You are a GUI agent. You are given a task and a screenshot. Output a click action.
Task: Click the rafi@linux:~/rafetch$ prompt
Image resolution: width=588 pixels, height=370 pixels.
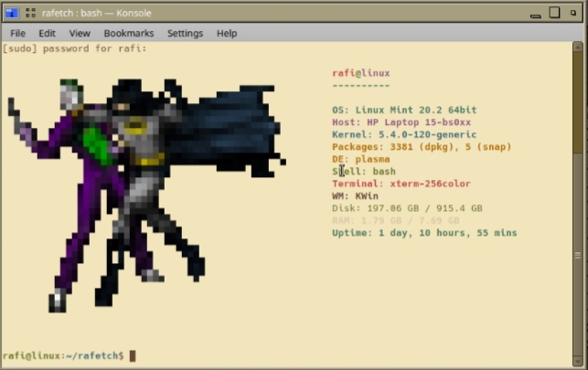63,355
